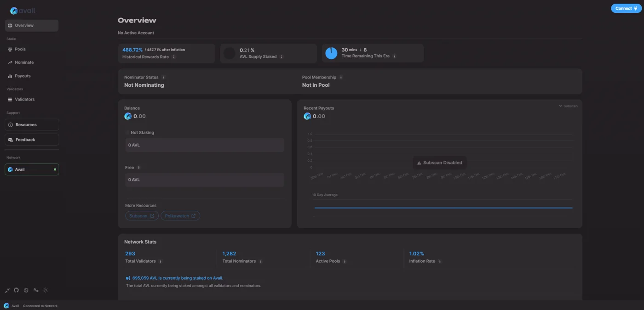This screenshot has width=644, height=310.
Task: Open the Polkawatch external link
Action: point(180,216)
